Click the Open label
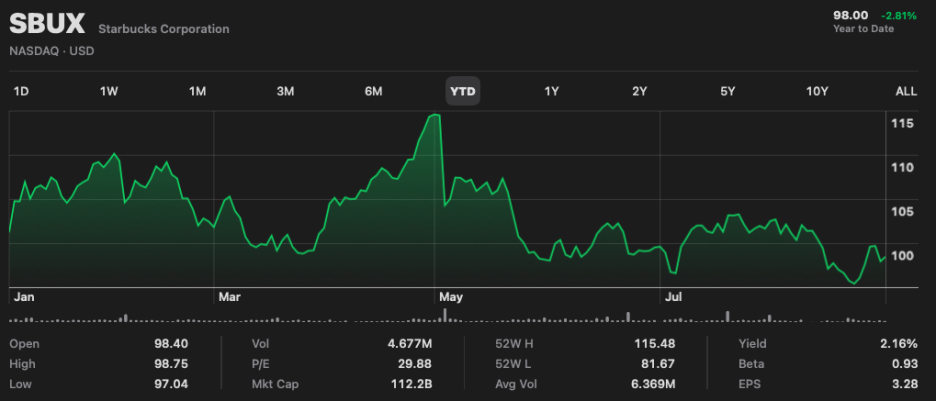936x401 pixels. pos(24,344)
